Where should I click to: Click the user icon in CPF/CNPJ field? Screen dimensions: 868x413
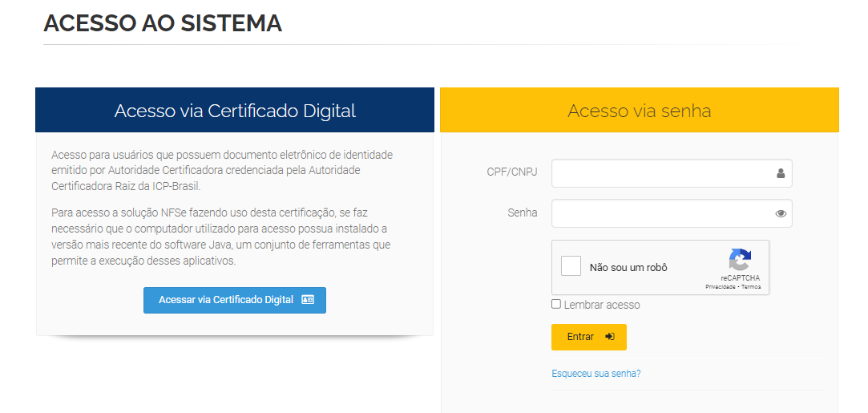click(781, 173)
